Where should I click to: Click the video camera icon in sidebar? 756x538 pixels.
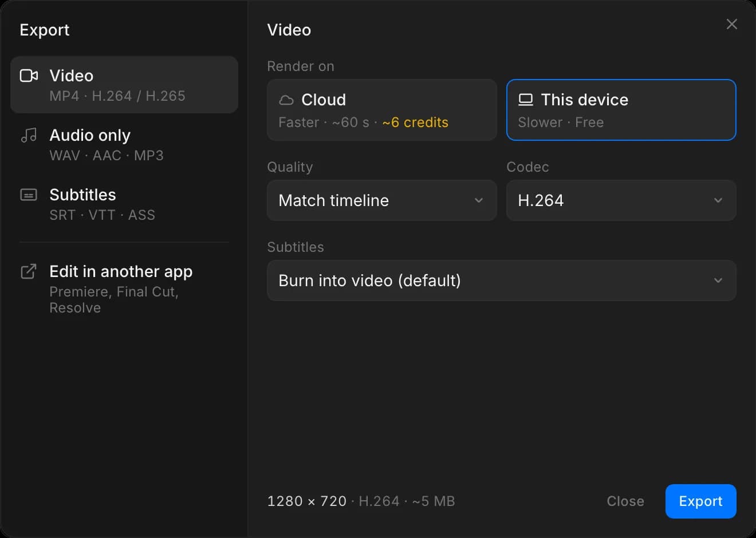29,76
